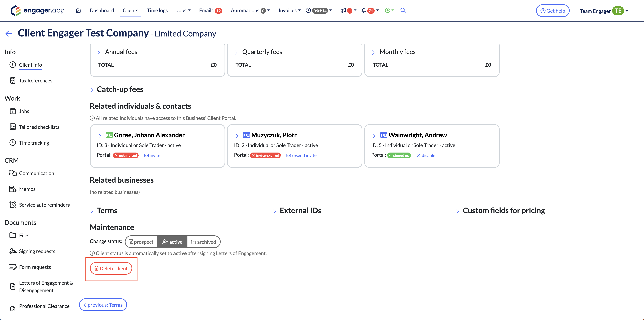The height and width of the screenshot is (320, 644).
Task: Expand the Catch-up fees section
Action: [120, 89]
